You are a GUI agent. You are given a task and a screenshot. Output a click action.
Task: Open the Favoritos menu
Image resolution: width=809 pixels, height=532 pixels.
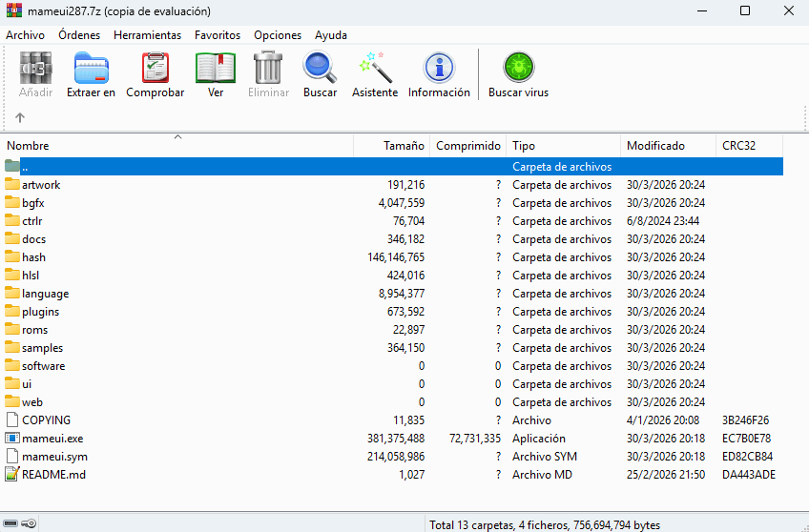218,35
